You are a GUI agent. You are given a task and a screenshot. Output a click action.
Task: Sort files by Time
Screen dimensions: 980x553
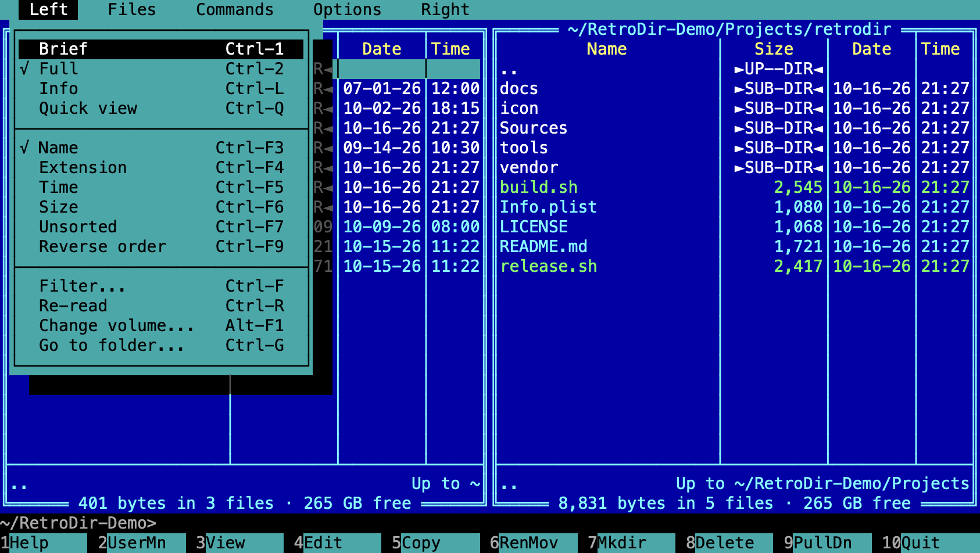(x=161, y=188)
